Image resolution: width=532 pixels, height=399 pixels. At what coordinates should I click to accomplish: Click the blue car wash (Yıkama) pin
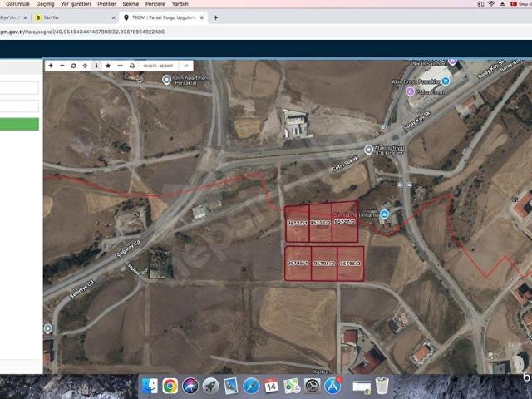(x=384, y=214)
